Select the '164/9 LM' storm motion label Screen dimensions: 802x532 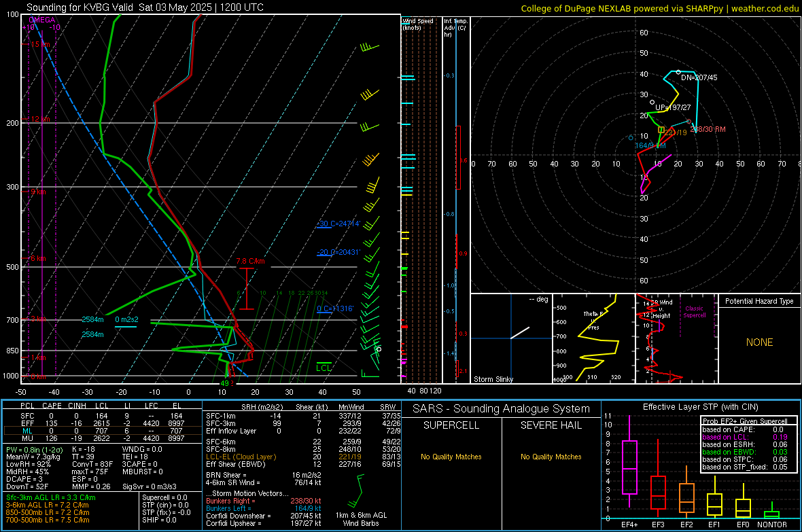coord(650,146)
